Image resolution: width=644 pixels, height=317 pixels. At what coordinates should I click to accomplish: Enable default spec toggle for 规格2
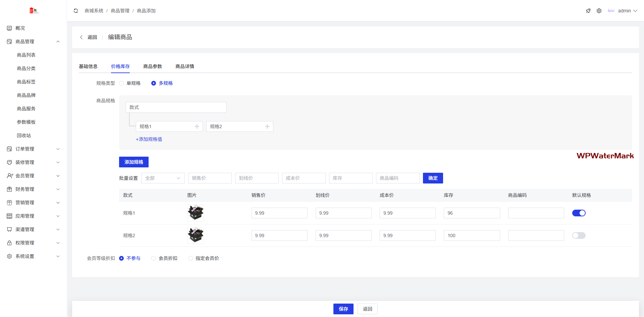(x=579, y=235)
